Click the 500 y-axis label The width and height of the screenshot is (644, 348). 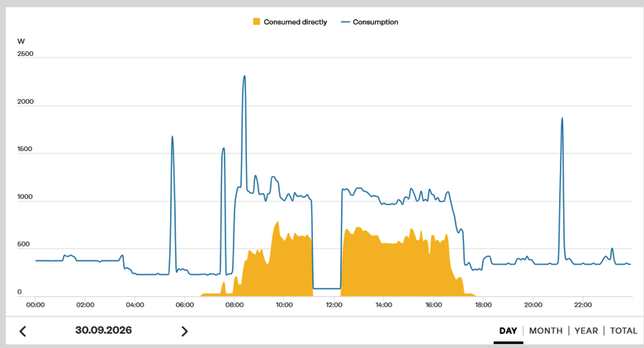[x=23, y=244]
